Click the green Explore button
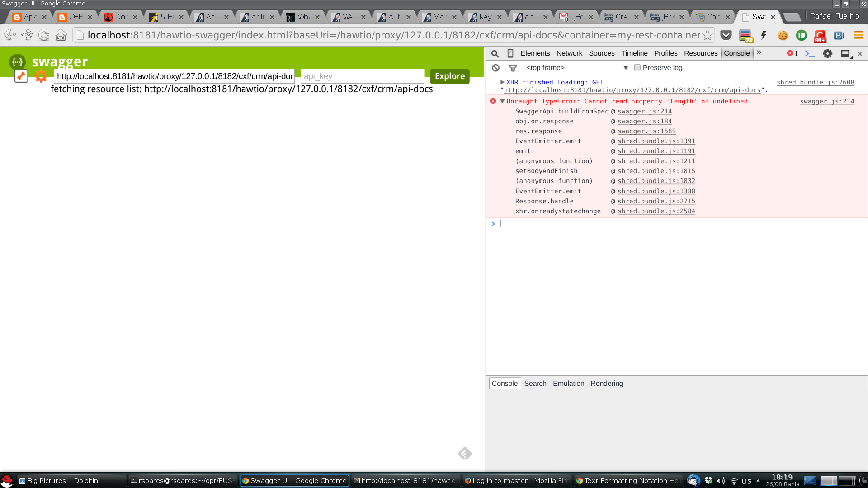The width and height of the screenshot is (868, 488). 449,76
